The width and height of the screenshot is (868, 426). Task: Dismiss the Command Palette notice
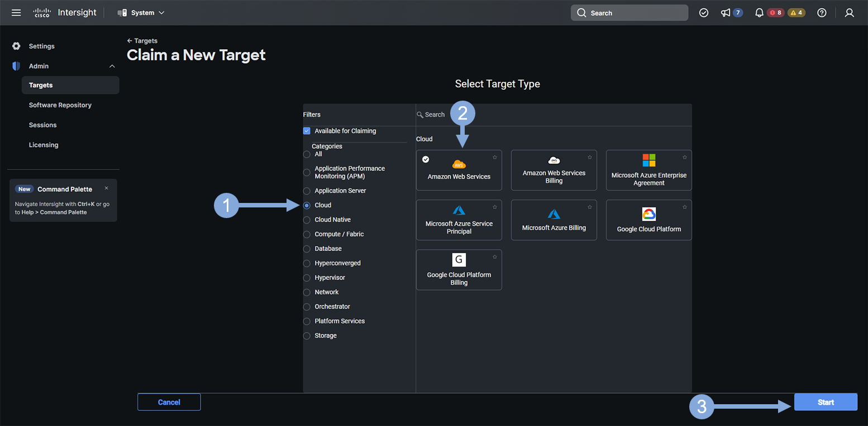[106, 188]
